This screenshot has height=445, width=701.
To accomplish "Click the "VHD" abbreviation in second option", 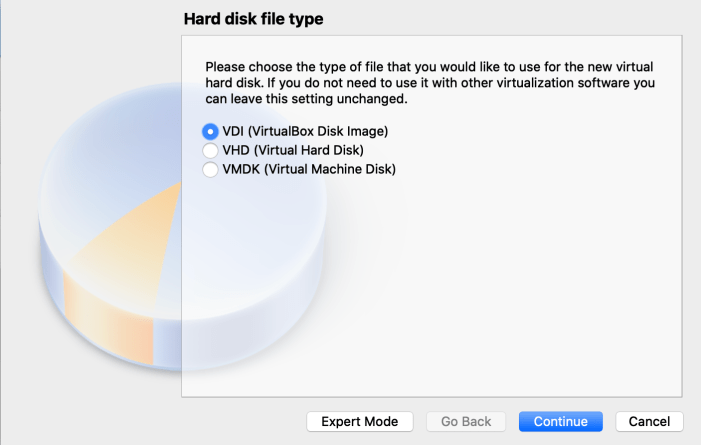I will 236,150.
